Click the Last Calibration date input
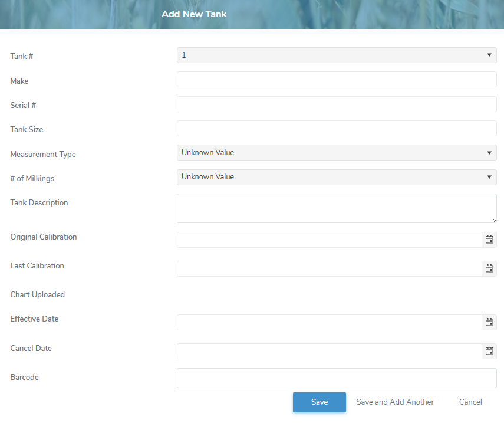The height and width of the screenshot is (423, 504). [x=329, y=268]
